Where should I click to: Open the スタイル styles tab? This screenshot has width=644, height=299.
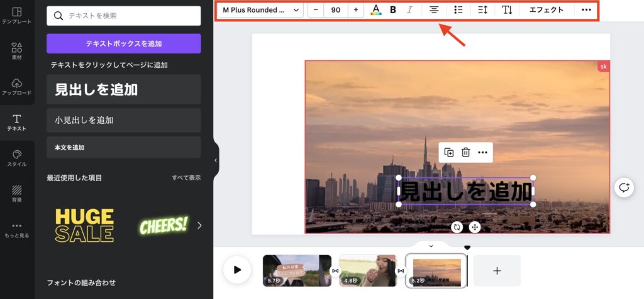pyautogui.click(x=17, y=158)
